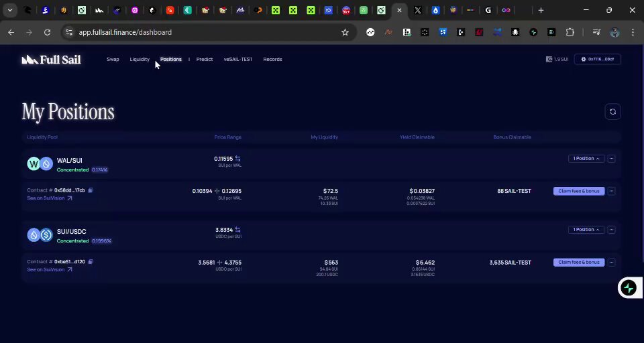
Task: Open the Positions nav item
Action: 171,59
